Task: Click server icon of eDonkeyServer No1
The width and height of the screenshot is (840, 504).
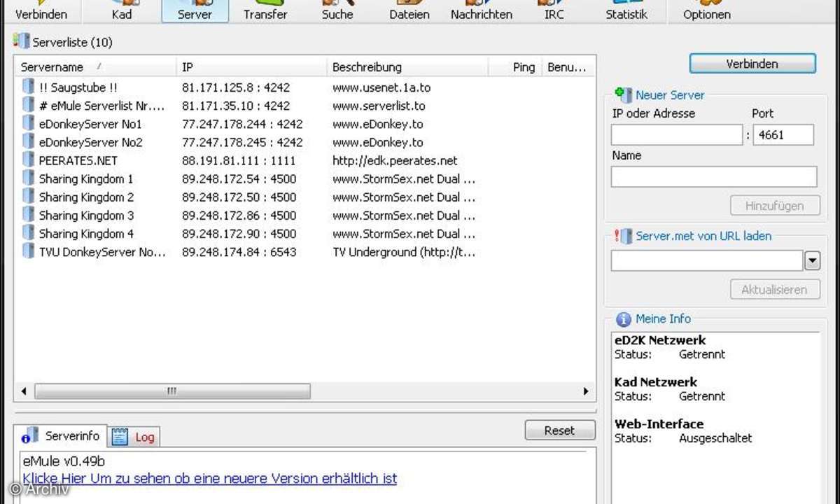Action: click(28, 124)
